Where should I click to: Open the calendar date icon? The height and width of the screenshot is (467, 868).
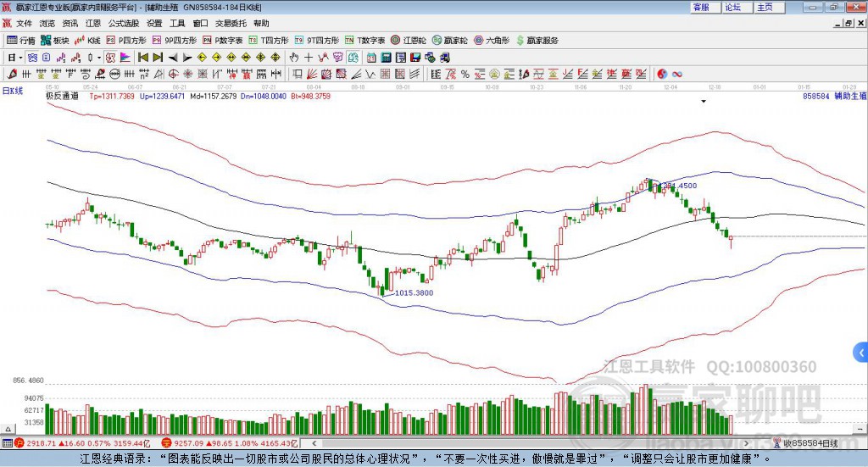[x=371, y=58]
